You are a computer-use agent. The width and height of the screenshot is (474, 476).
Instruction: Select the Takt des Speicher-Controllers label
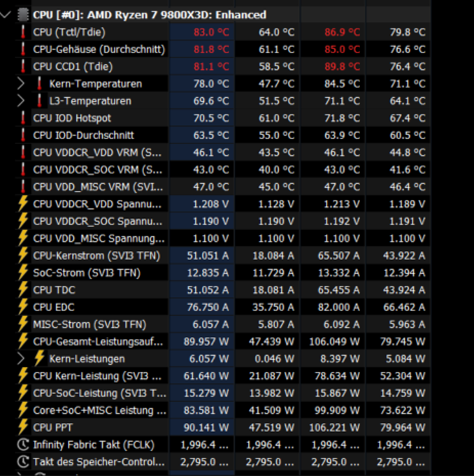[99, 462]
